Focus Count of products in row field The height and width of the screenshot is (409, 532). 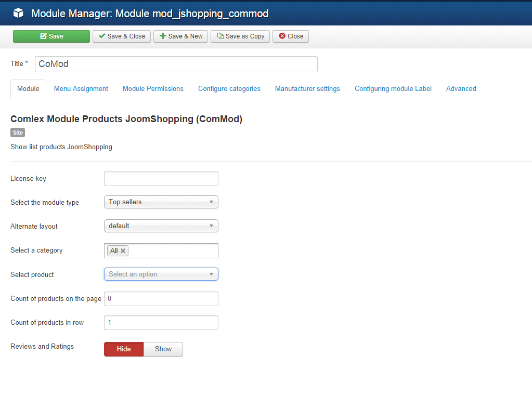pyautogui.click(x=161, y=323)
